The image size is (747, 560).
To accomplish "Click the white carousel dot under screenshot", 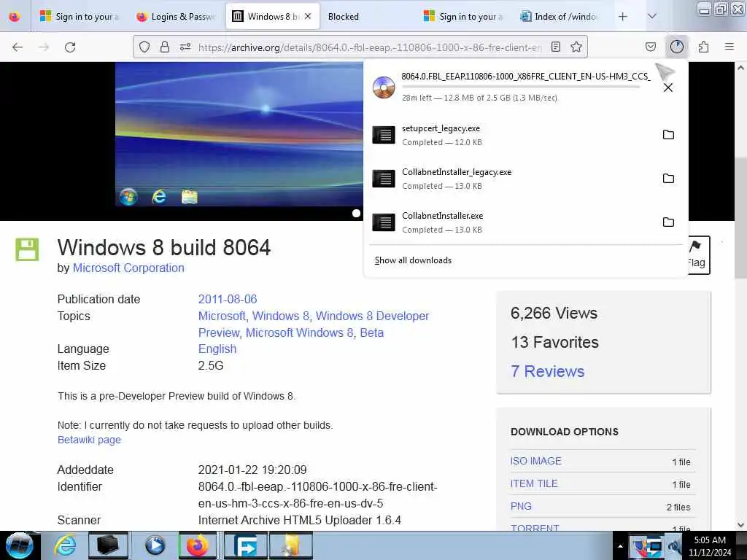I will (356, 214).
